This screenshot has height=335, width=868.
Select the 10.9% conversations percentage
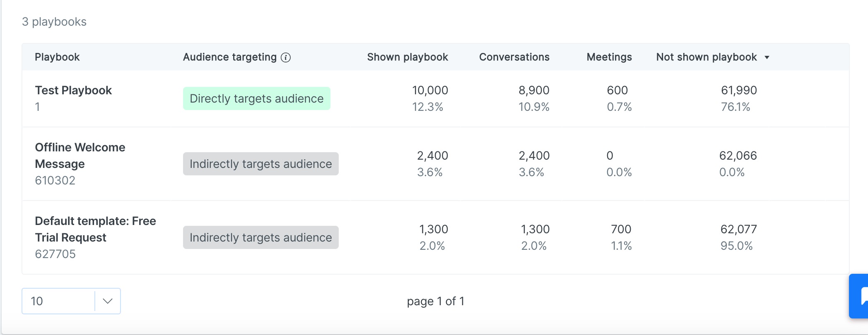[x=534, y=107]
